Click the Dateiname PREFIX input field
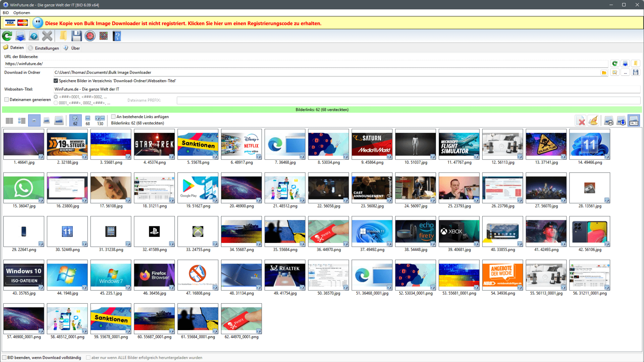 (409, 100)
